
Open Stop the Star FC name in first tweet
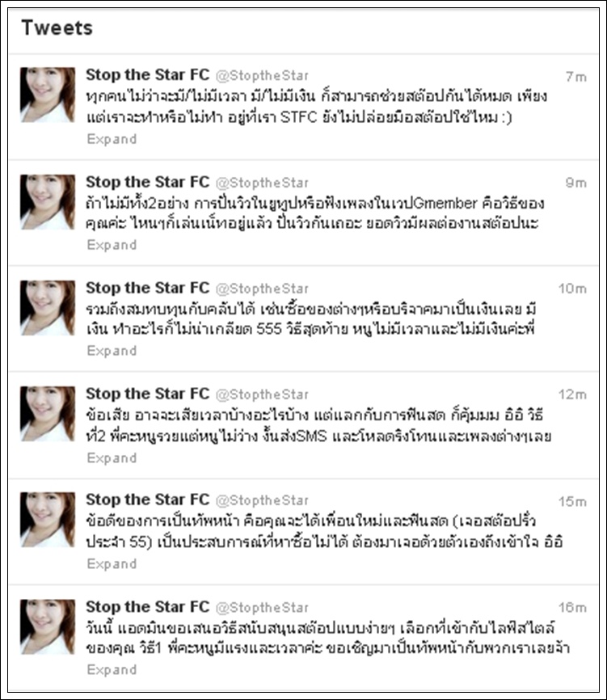[147, 74]
